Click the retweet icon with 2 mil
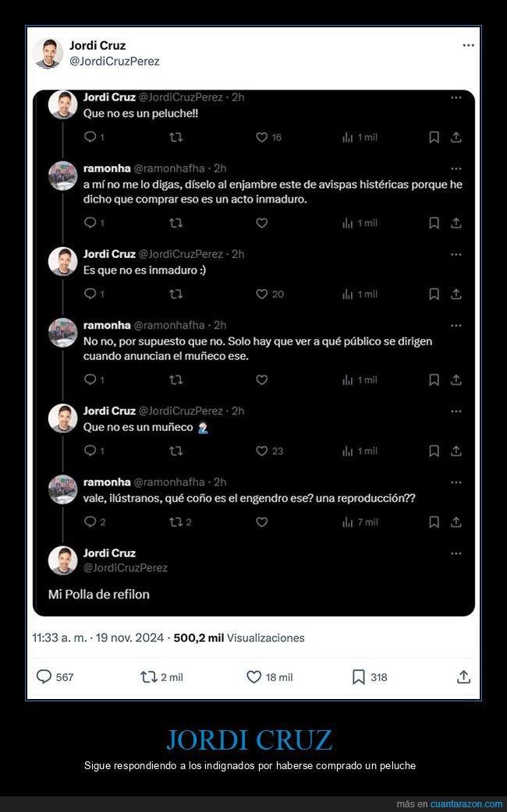 149,677
